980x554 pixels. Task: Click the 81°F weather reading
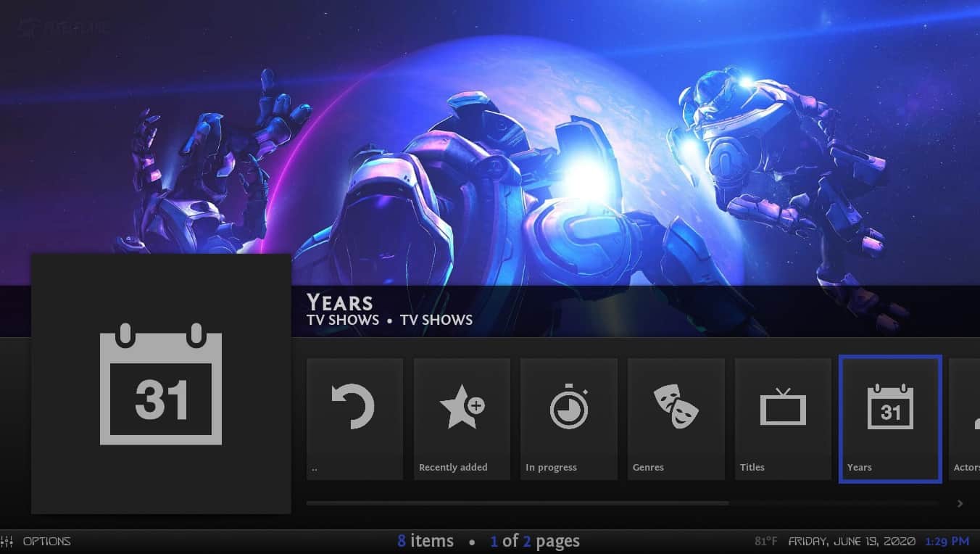tap(767, 541)
